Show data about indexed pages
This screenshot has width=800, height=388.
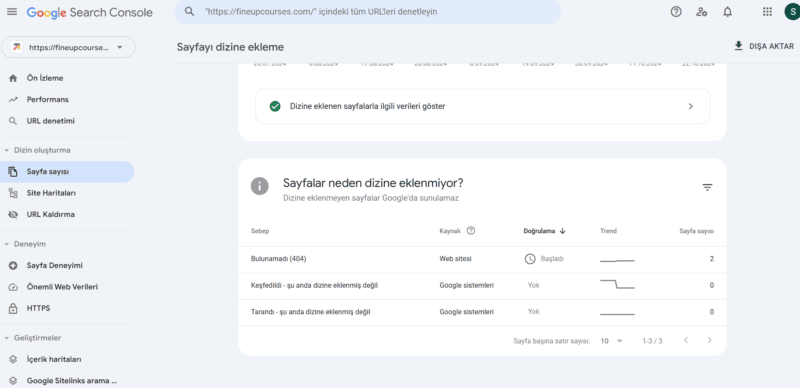483,106
